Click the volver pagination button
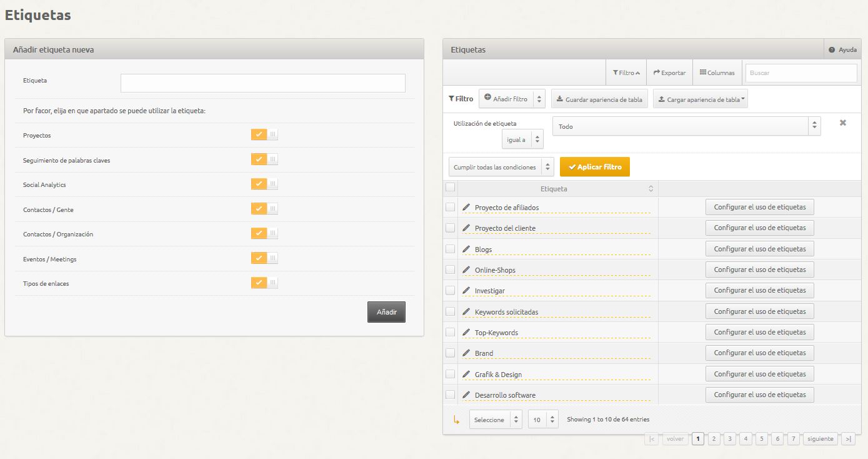 pos(675,439)
